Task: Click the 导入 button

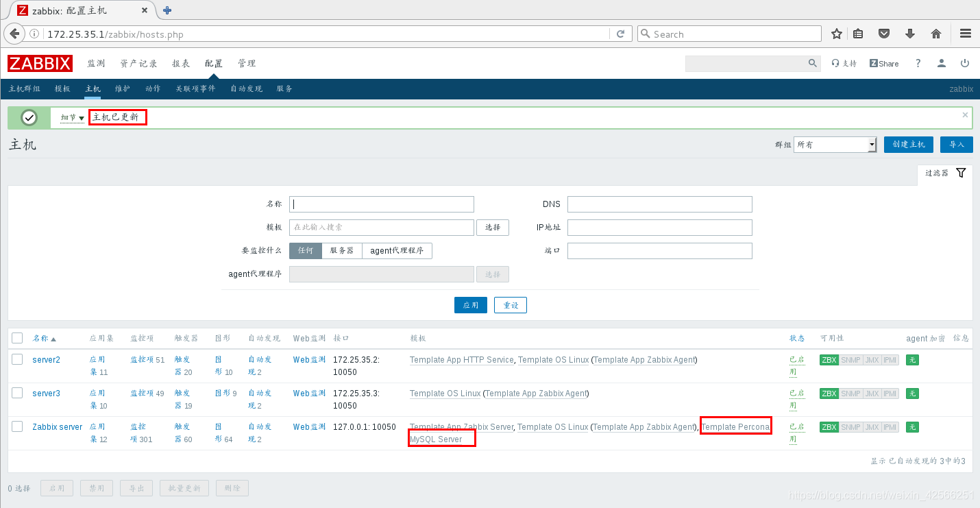Action: coord(956,144)
